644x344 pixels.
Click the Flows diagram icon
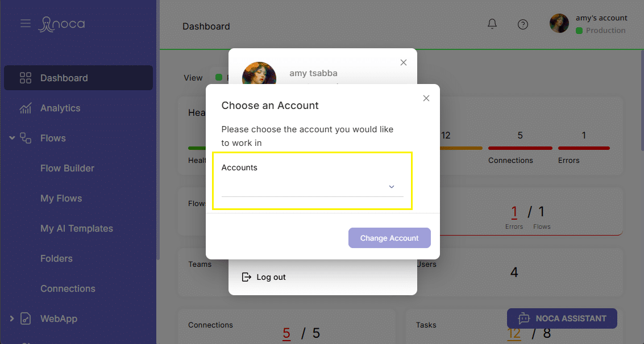tap(26, 138)
